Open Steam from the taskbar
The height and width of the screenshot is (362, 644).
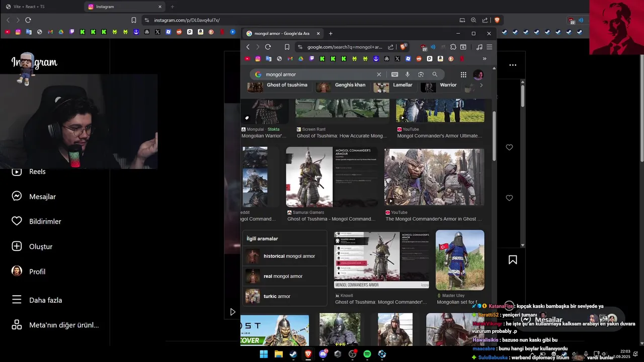pos(293,354)
